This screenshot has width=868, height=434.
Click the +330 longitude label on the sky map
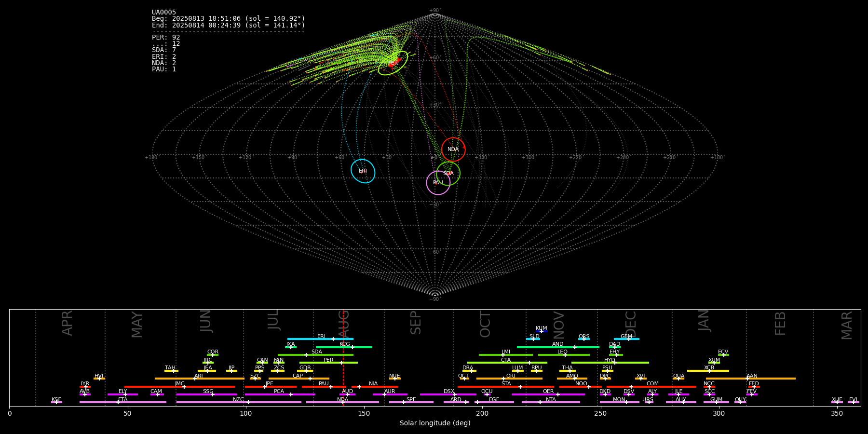(481, 158)
